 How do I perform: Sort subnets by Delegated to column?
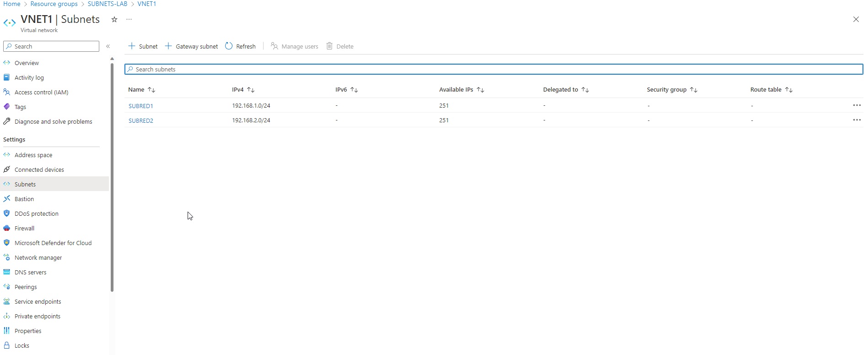click(566, 90)
